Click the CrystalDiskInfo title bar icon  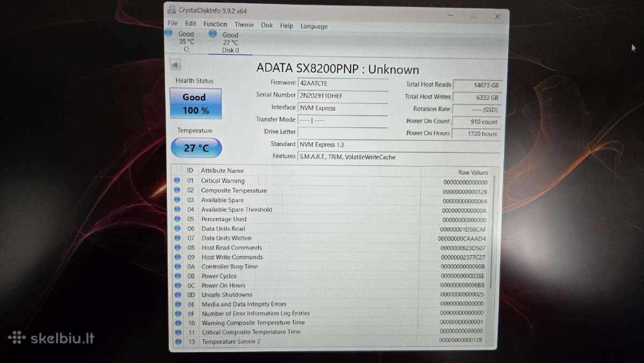172,9
